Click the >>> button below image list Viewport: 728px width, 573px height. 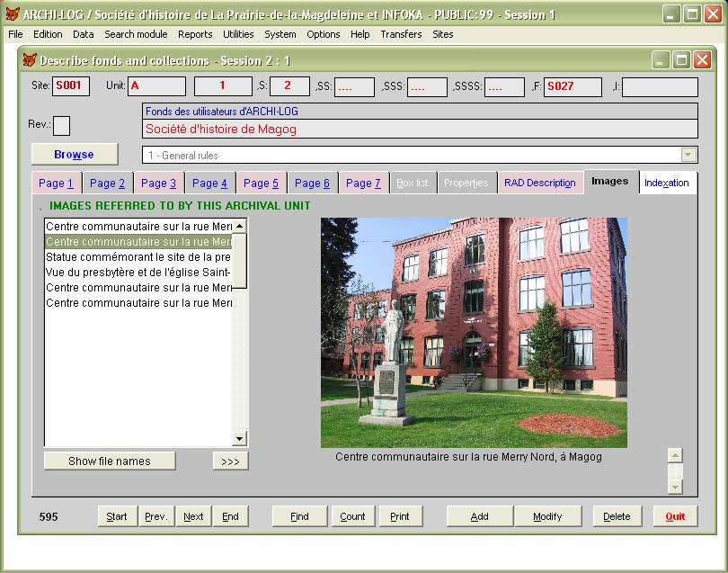pos(230,461)
